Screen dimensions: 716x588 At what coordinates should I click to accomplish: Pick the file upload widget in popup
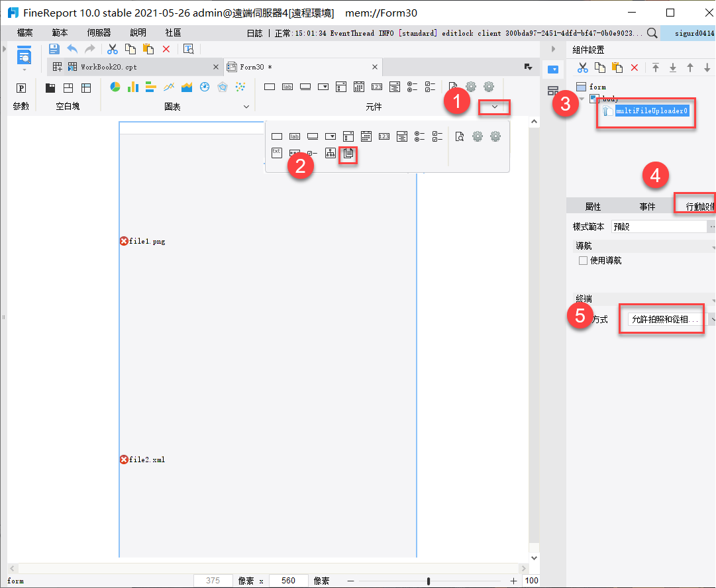[348, 154]
